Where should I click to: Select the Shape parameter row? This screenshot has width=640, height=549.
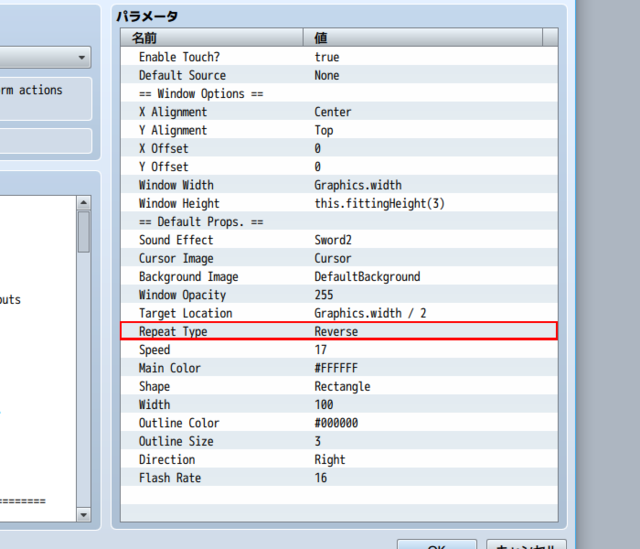339,386
